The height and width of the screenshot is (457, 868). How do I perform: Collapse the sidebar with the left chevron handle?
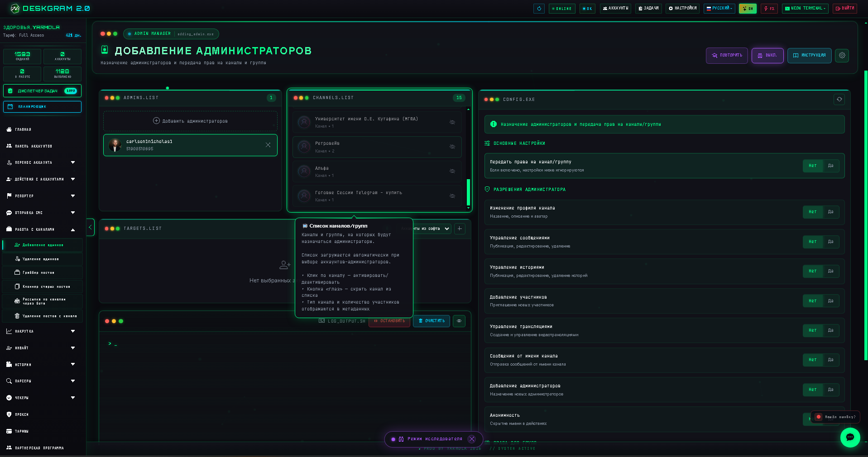pyautogui.click(x=91, y=227)
